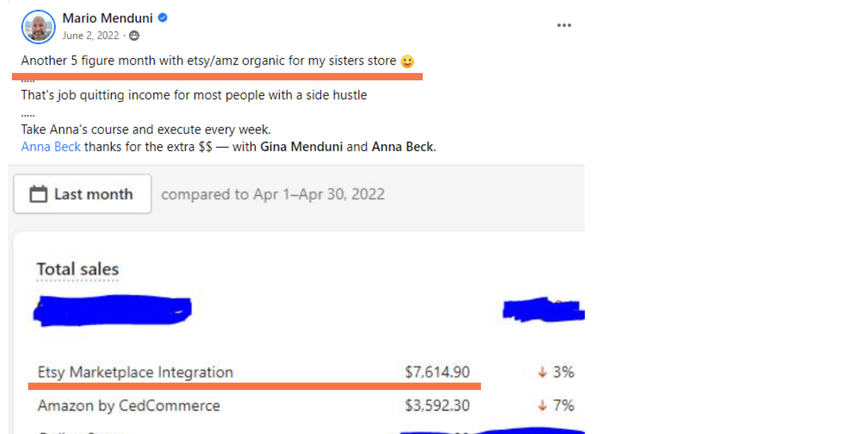
Task: Click the blue verified badge icon
Action: point(163,18)
